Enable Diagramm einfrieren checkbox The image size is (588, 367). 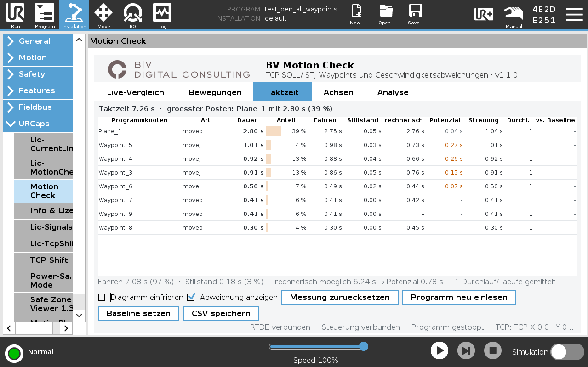point(102,297)
